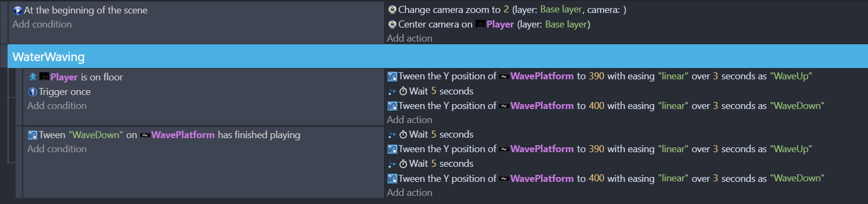Select WavePlatform in the tween finished condition
The height and width of the screenshot is (204, 868).
click(x=183, y=135)
